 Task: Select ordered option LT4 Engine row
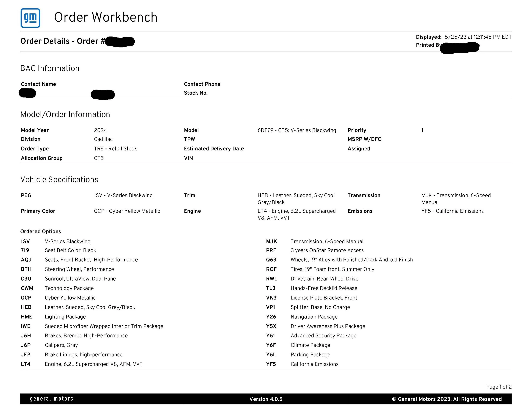tap(82, 364)
